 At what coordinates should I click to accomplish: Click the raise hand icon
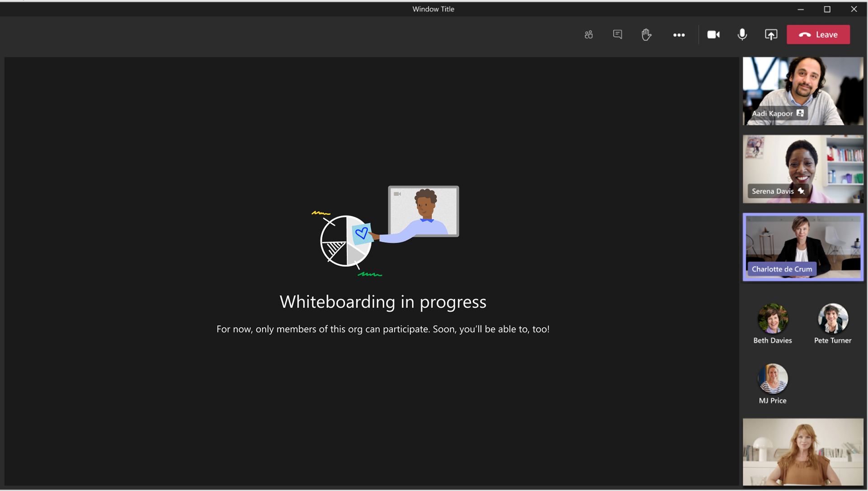(646, 34)
